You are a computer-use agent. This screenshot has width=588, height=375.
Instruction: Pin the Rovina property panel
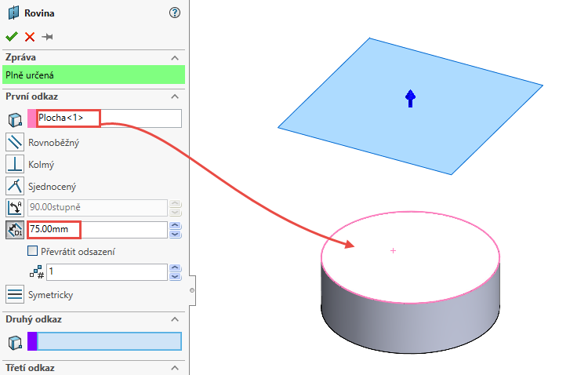coord(47,37)
